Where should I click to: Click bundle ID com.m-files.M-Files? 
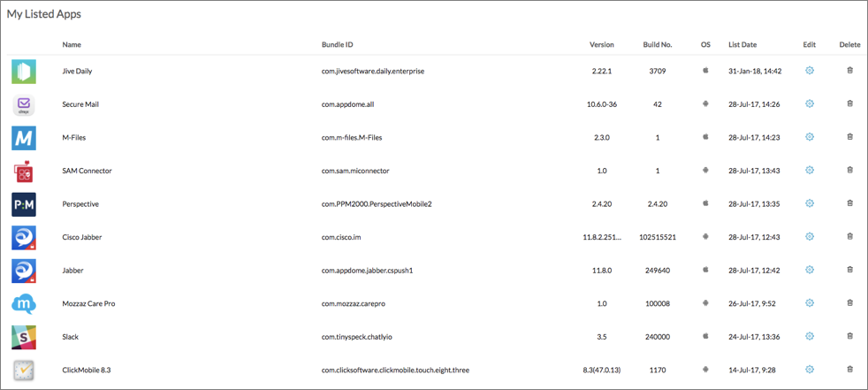coord(352,137)
